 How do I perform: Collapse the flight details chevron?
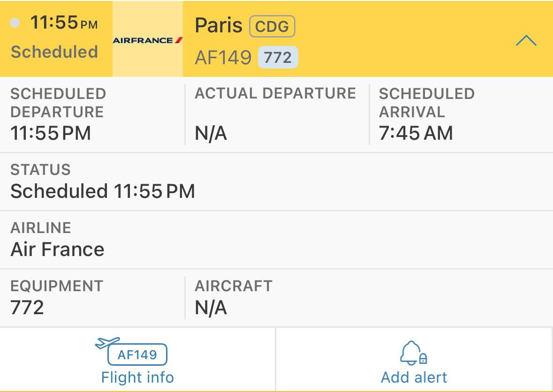point(526,41)
